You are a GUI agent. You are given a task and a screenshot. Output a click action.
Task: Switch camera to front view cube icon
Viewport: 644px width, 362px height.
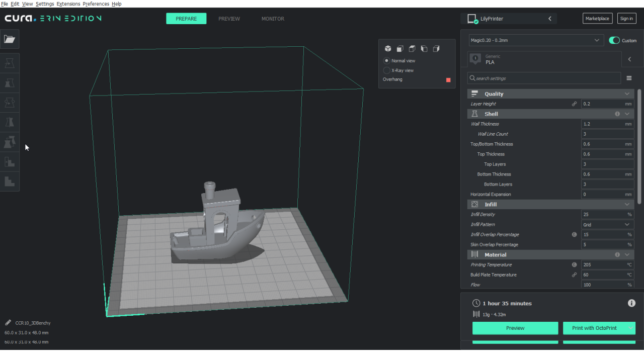399,49
